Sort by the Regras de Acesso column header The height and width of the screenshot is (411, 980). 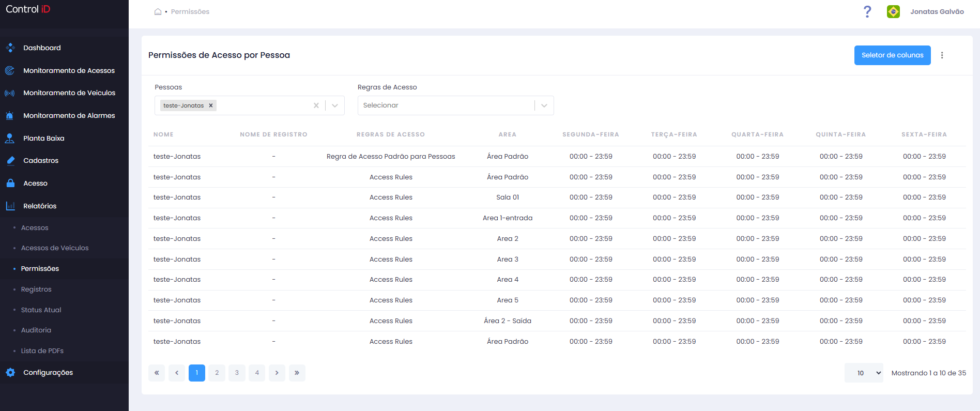[391, 134]
